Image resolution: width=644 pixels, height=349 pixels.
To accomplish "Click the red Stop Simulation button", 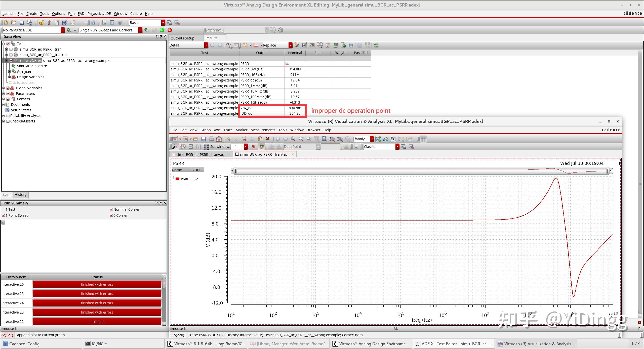I will click(x=170, y=30).
